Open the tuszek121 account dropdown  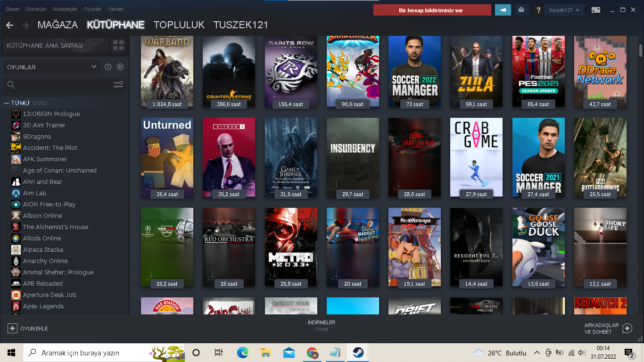pyautogui.click(x=565, y=10)
